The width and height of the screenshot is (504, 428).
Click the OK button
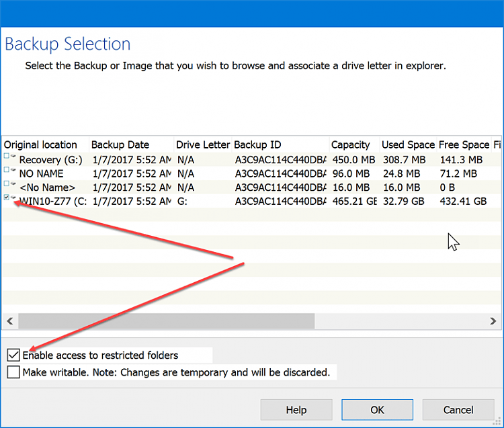[x=378, y=410]
